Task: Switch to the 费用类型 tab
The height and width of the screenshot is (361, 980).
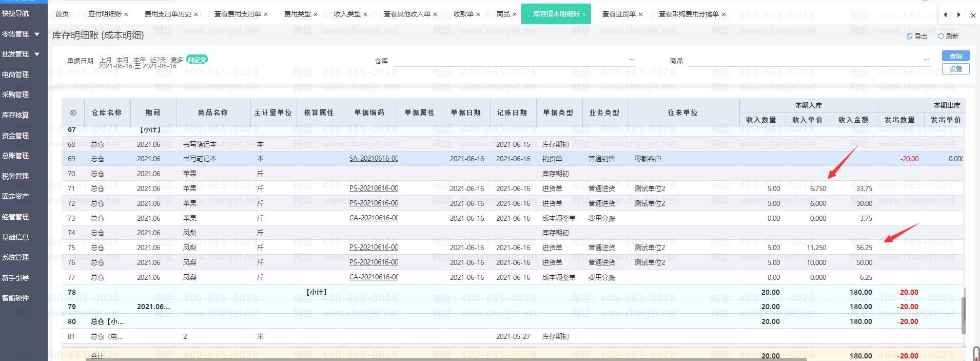Action: tap(298, 14)
